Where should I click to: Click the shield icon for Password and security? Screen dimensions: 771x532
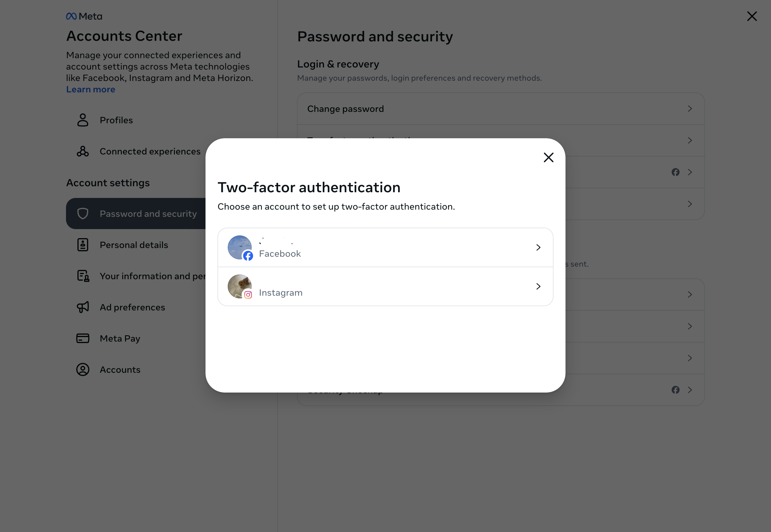[83, 214]
